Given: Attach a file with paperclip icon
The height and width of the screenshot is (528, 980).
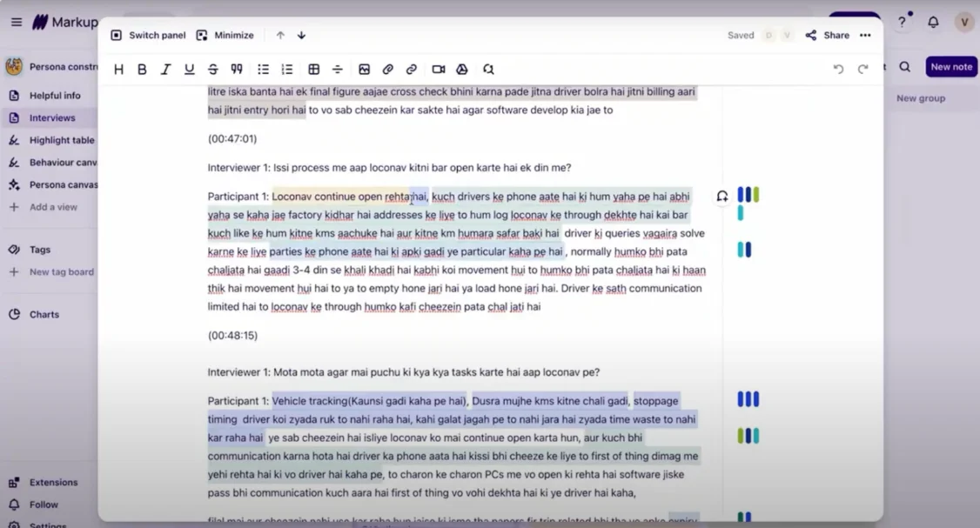Looking at the screenshot, I should pyautogui.click(x=387, y=70).
